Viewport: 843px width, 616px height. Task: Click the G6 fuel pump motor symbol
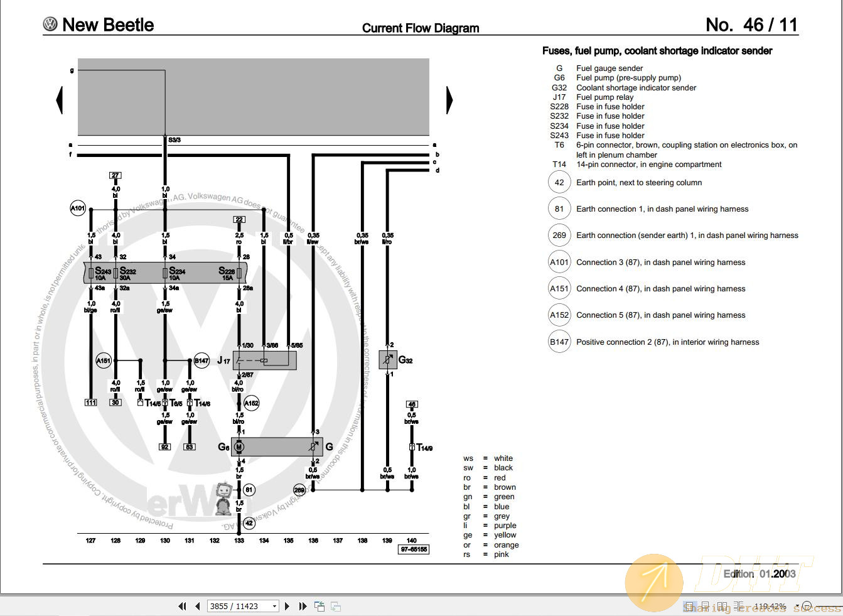[x=239, y=447]
